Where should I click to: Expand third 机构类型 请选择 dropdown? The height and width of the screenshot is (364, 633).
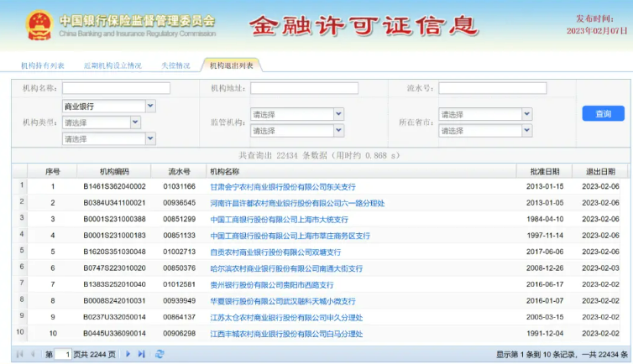pos(150,138)
